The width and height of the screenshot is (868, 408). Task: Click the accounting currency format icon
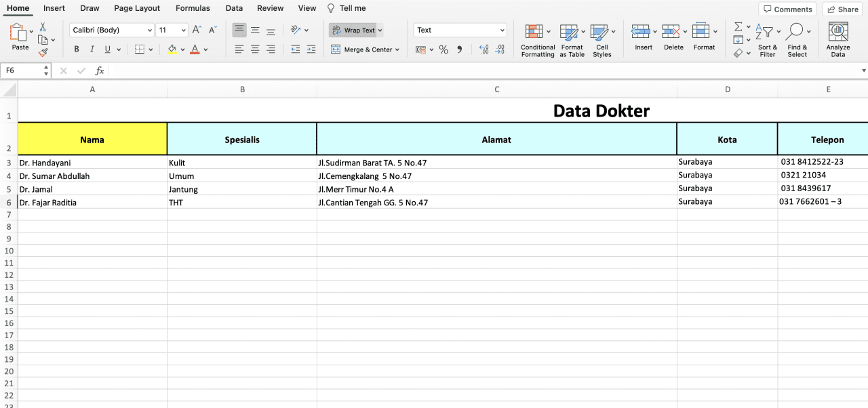420,49
